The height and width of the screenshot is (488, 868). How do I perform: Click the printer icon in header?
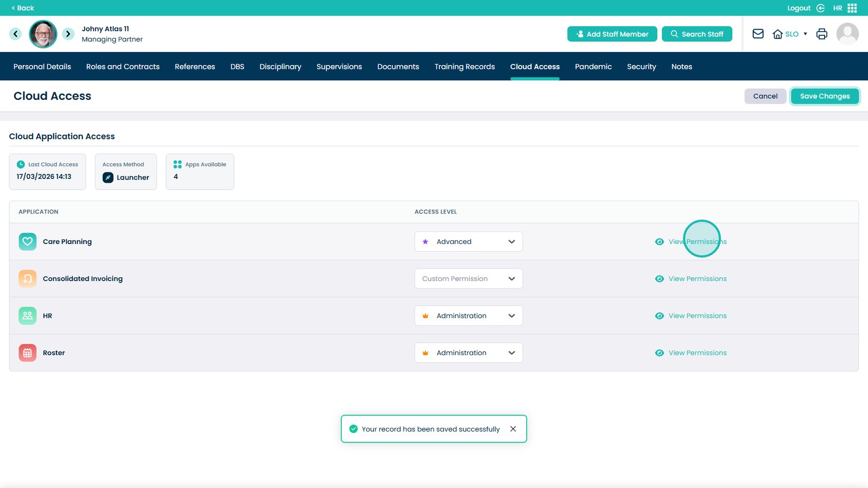click(821, 34)
